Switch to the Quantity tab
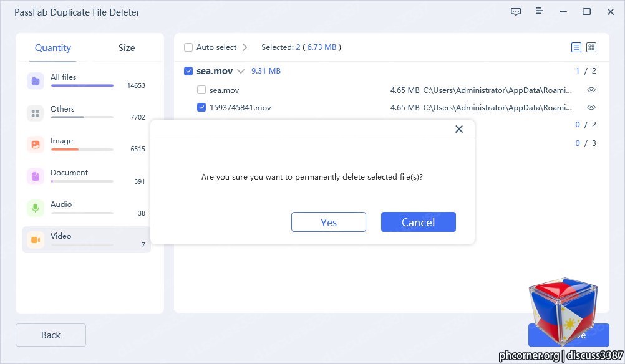This screenshot has width=625, height=364. coord(52,48)
